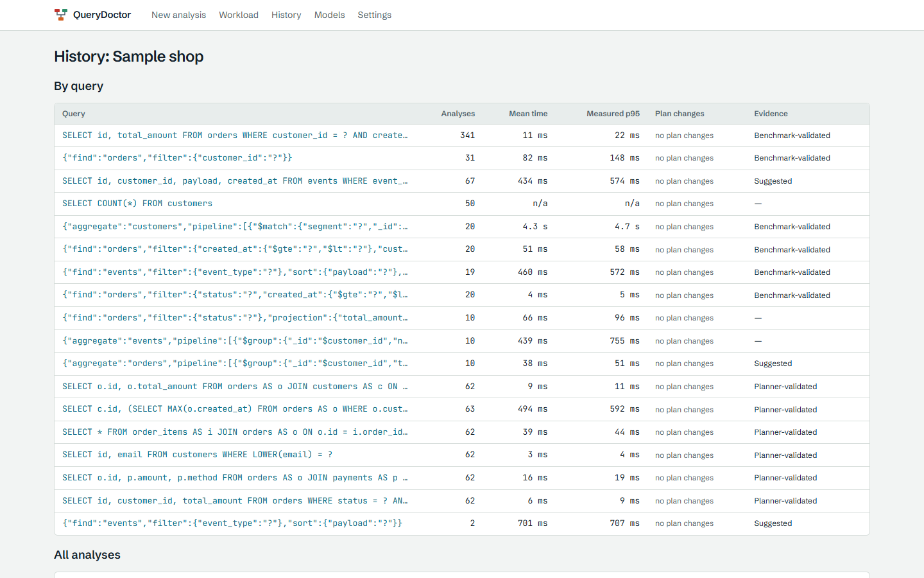Click the QueryDoctor brand name
The width and height of the screenshot is (924, 578).
click(x=102, y=15)
